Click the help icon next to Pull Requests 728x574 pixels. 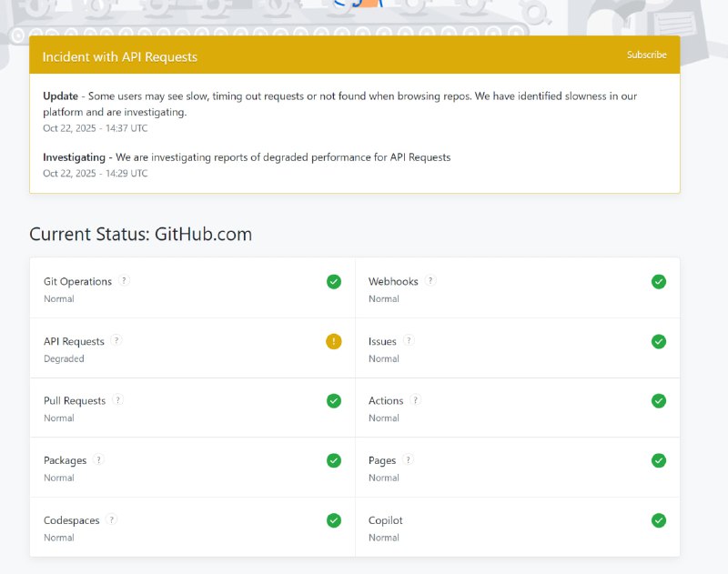click(x=118, y=400)
